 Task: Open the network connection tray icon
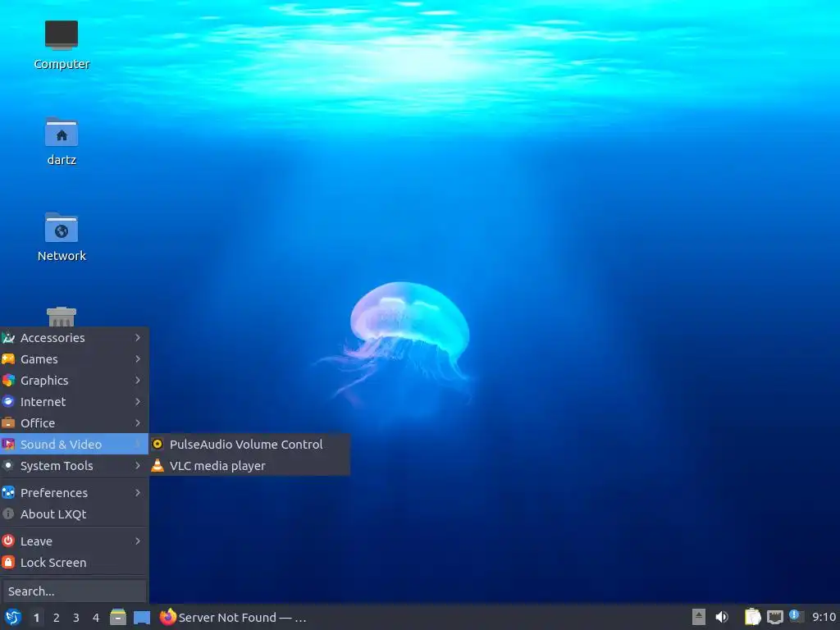pos(774,617)
